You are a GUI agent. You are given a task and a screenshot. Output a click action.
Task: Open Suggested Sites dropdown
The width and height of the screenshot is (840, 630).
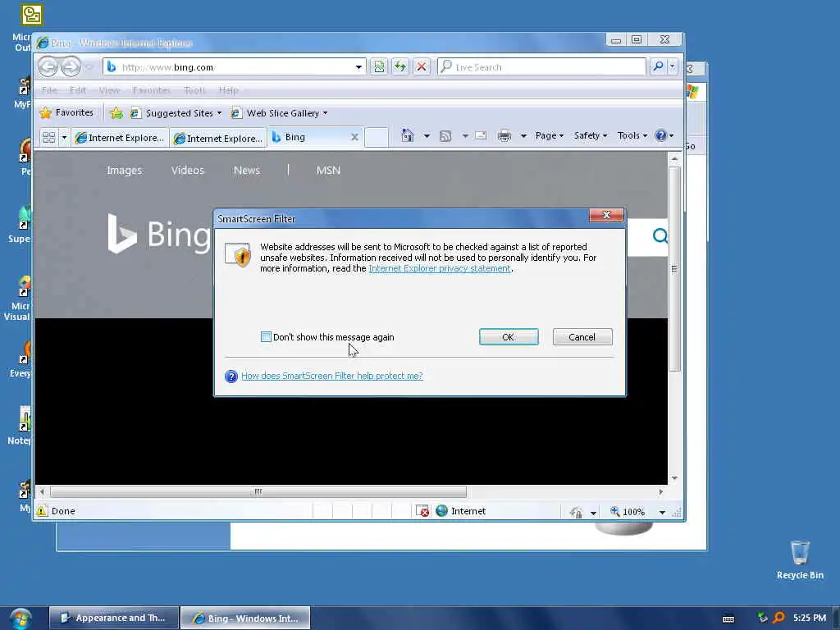176,113
